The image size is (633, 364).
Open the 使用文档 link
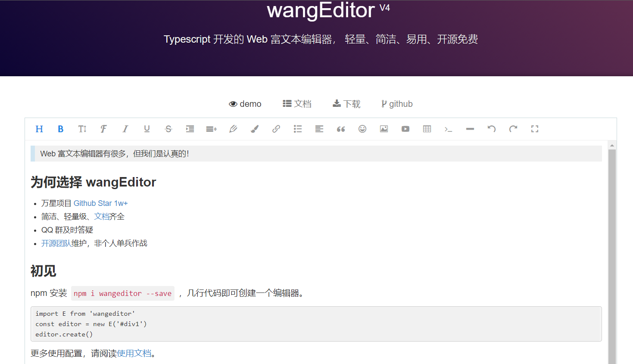click(134, 354)
